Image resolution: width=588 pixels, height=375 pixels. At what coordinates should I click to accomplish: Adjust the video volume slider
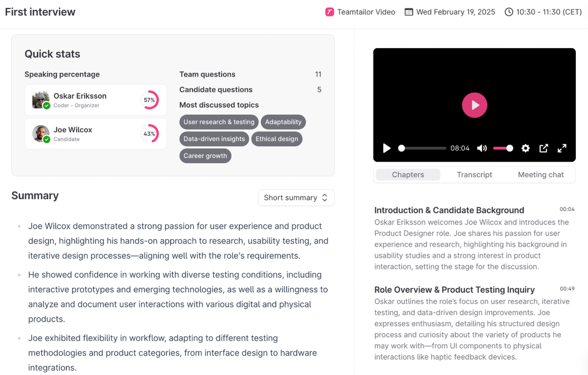pyautogui.click(x=503, y=148)
